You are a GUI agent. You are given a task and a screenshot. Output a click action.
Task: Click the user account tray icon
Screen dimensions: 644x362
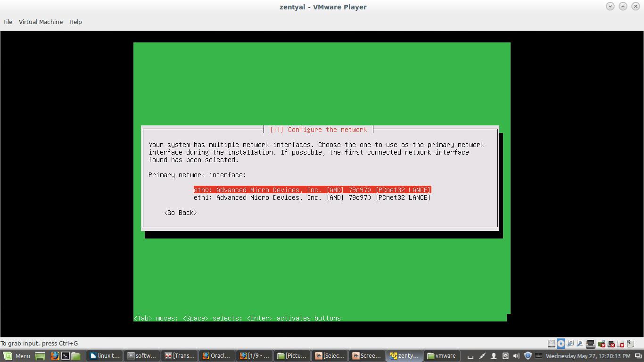pyautogui.click(x=494, y=356)
